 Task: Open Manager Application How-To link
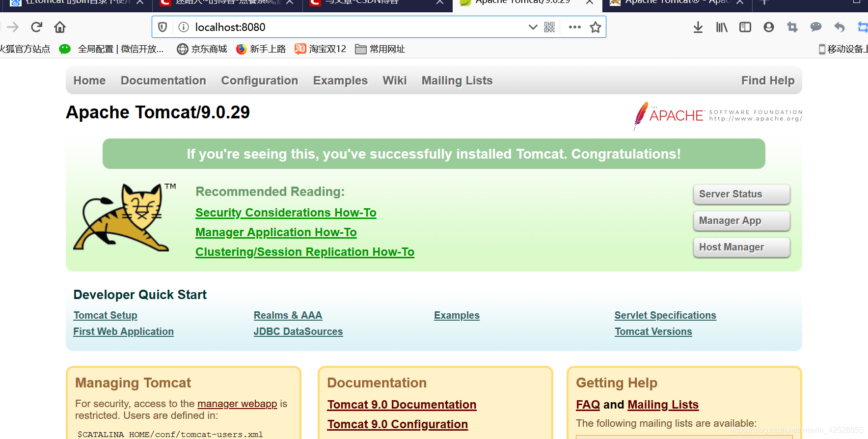point(276,232)
